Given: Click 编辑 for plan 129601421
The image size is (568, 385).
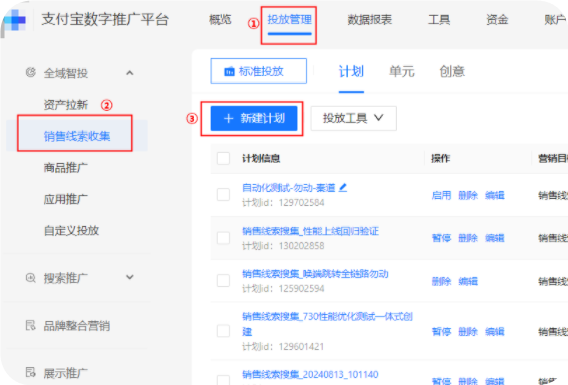Looking at the screenshot, I should click(x=495, y=331).
